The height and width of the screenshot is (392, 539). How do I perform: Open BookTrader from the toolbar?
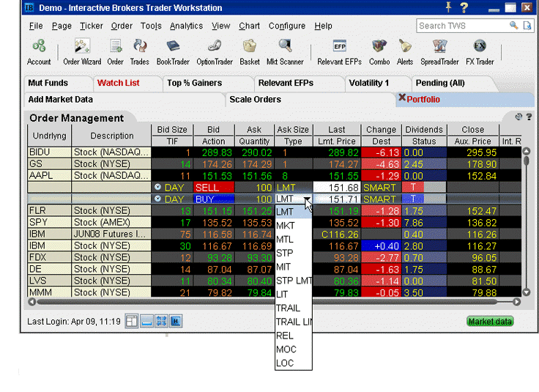[173, 51]
